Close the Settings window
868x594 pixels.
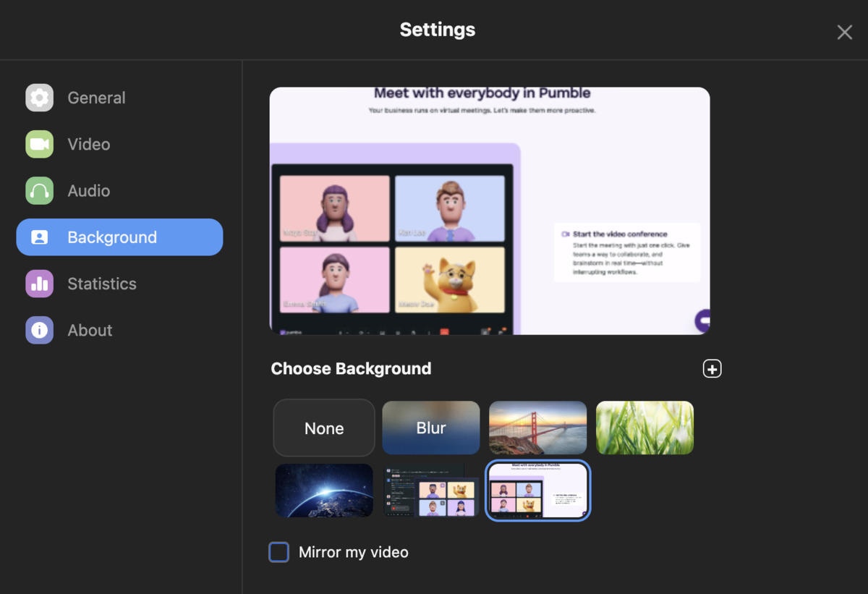pyautogui.click(x=844, y=32)
